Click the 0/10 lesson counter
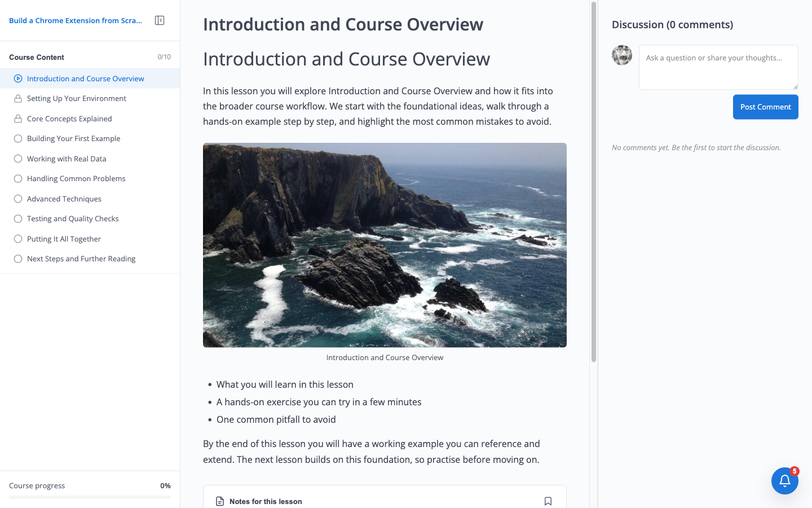Image resolution: width=812 pixels, height=508 pixels. coord(164,57)
